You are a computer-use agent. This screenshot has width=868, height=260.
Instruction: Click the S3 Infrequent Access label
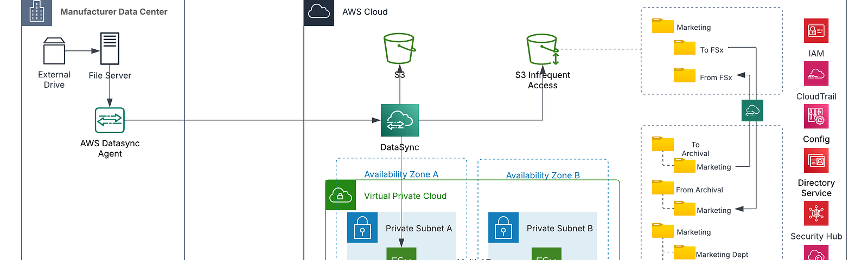542,80
